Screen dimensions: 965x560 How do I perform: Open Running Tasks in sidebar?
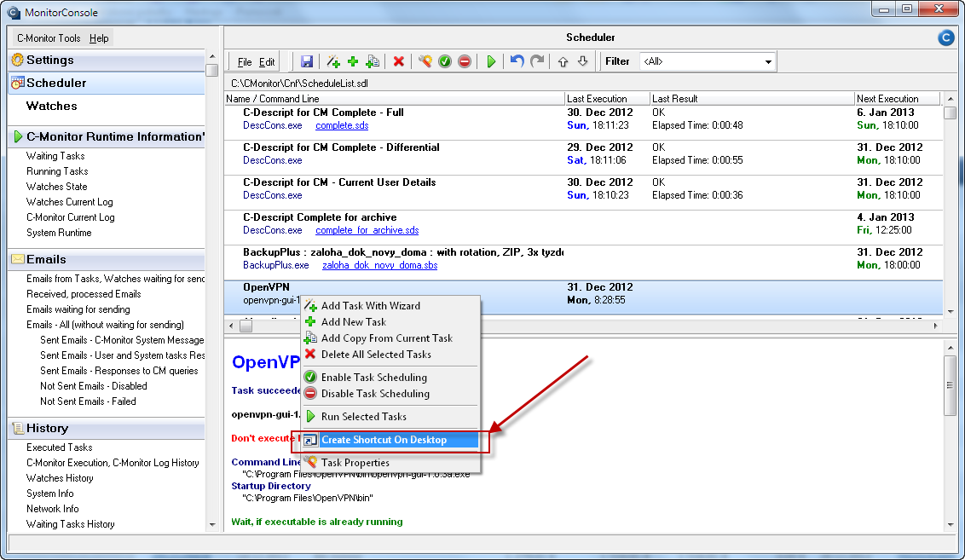57,171
